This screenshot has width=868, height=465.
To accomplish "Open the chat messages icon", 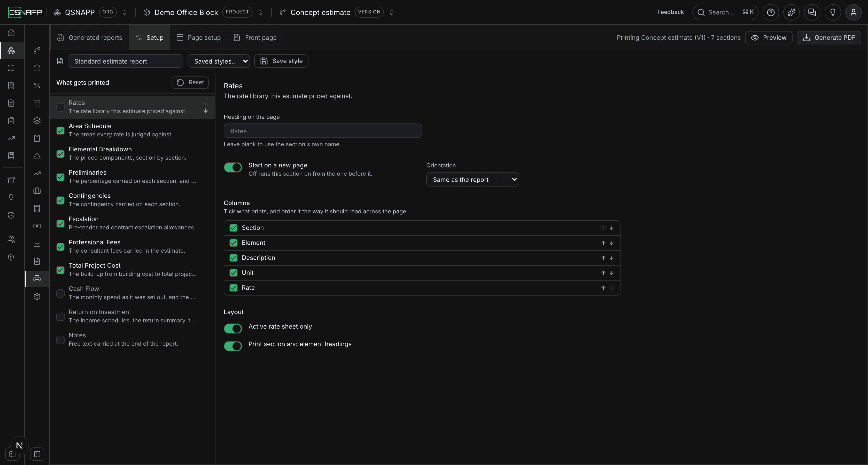I will coord(812,12).
